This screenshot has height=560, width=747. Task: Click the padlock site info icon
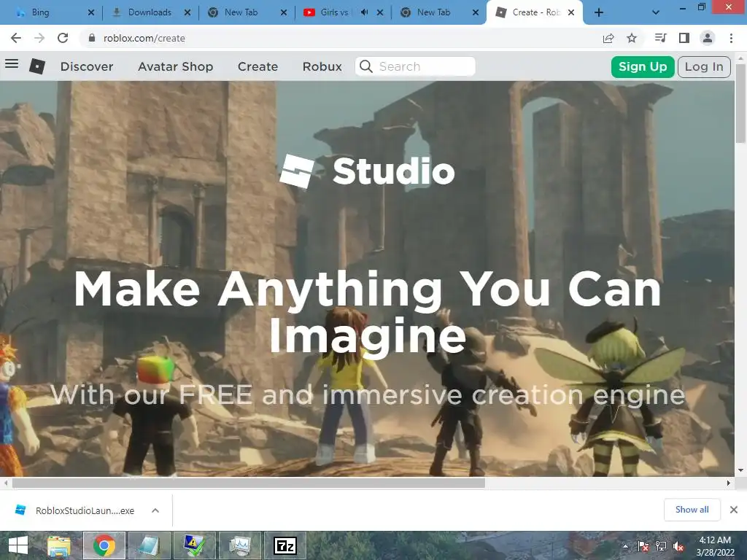coord(92,38)
